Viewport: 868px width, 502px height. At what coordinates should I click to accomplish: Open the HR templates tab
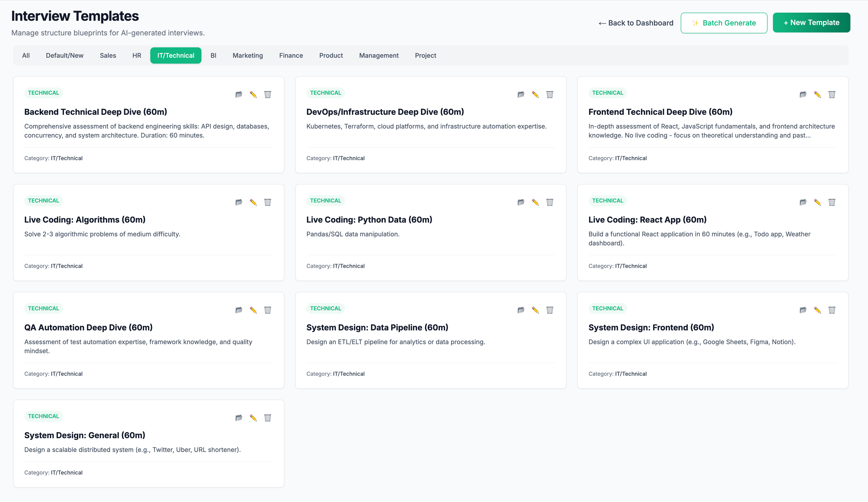click(x=137, y=55)
